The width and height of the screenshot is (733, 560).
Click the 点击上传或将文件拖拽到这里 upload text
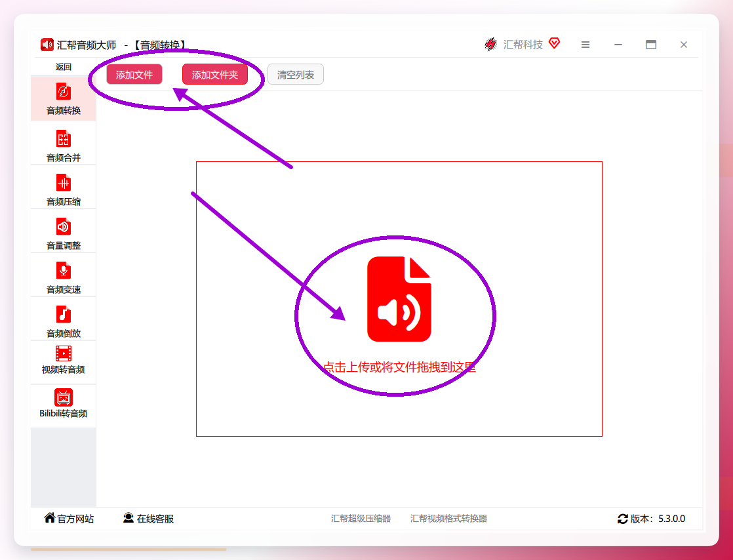coord(400,367)
